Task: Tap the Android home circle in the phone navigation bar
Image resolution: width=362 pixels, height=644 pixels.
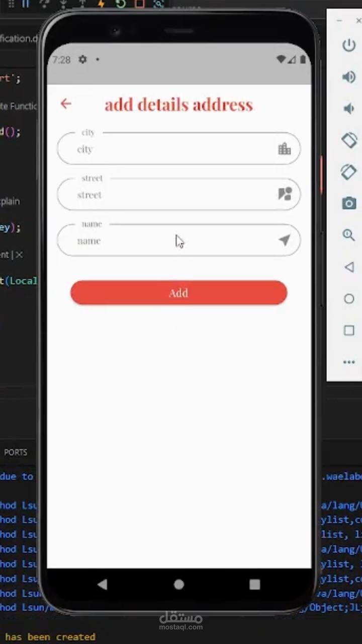Action: point(179,584)
